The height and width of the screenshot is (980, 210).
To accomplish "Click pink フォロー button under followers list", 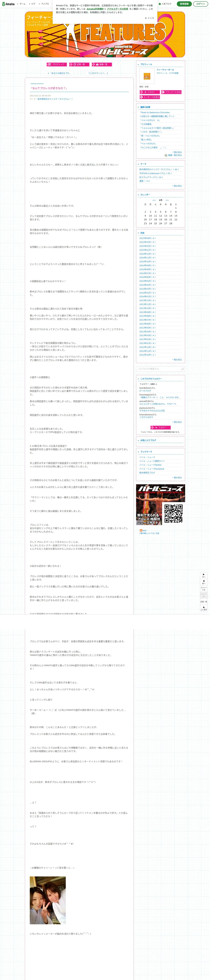I will click(160, 428).
